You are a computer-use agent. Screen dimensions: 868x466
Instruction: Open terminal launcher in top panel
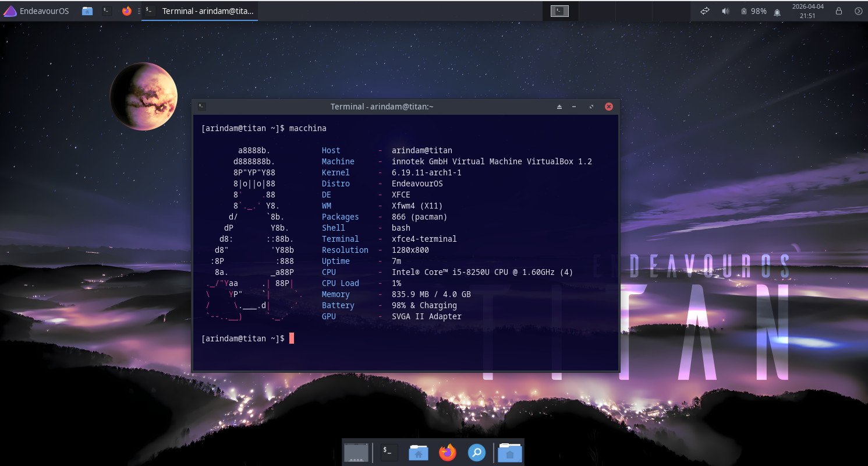coord(107,11)
